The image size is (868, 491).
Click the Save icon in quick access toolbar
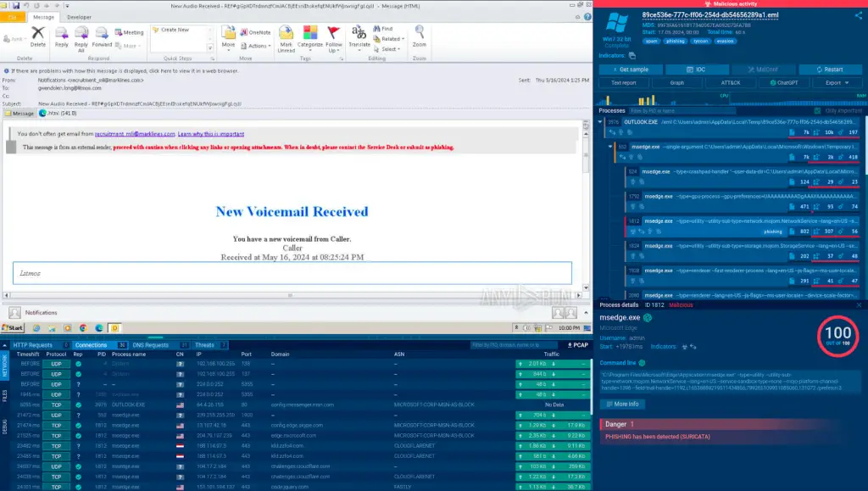(x=15, y=6)
